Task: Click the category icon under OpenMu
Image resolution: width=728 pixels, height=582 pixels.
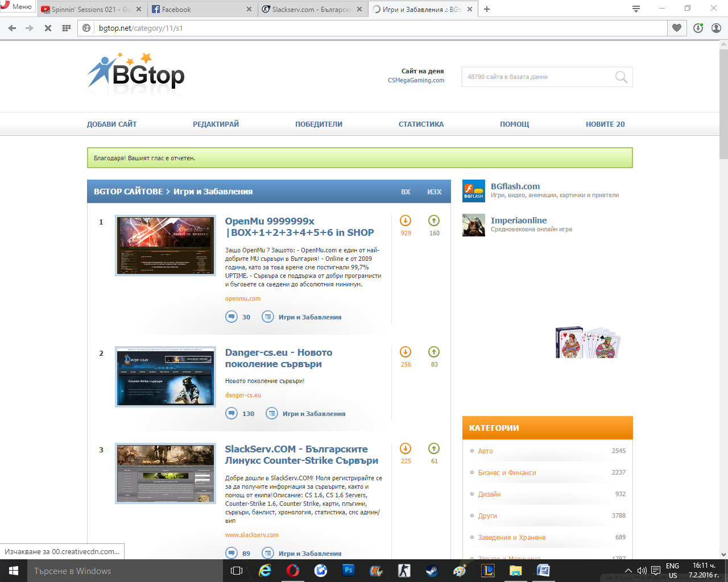Action: (268, 317)
